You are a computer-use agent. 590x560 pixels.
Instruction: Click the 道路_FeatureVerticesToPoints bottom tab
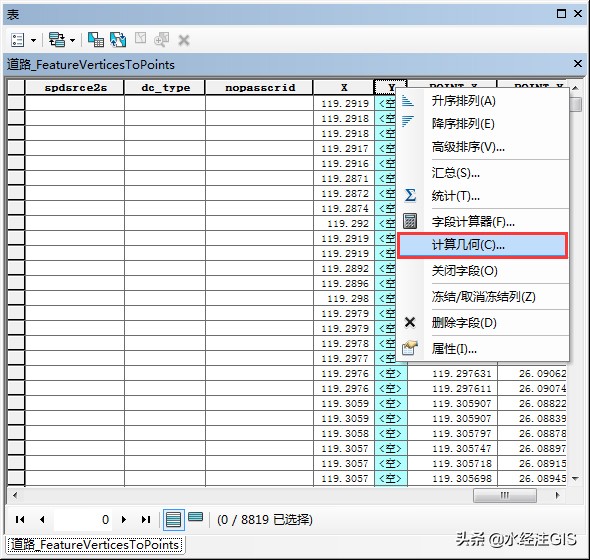tap(94, 545)
